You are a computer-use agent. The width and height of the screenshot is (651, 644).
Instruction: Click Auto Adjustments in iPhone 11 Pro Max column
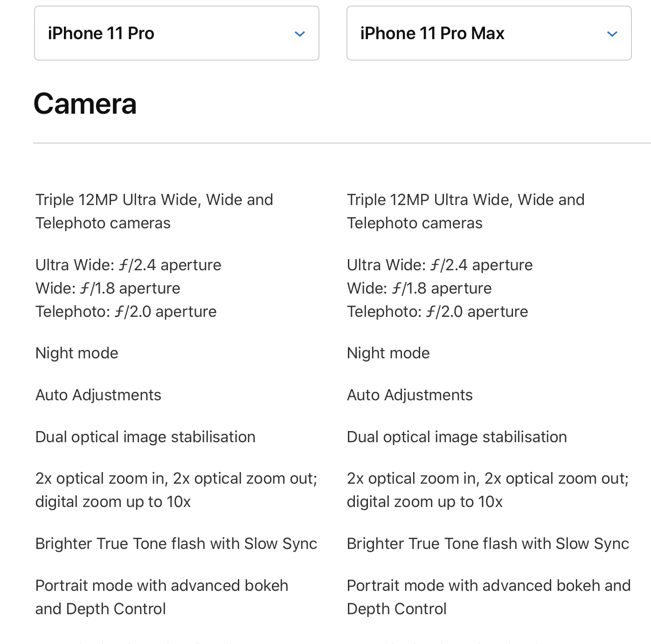click(x=410, y=395)
